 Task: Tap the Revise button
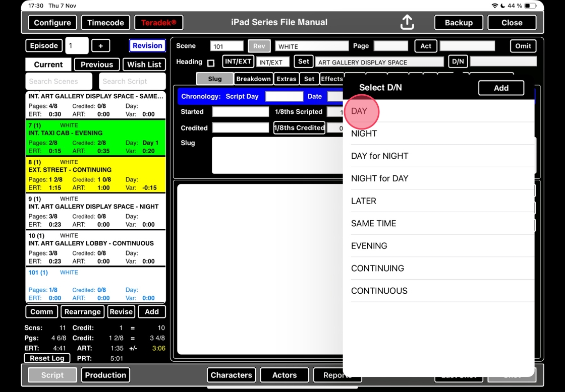pyautogui.click(x=121, y=312)
